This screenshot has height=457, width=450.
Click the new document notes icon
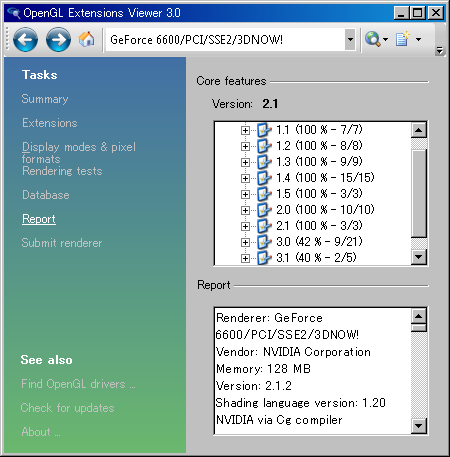click(x=403, y=39)
